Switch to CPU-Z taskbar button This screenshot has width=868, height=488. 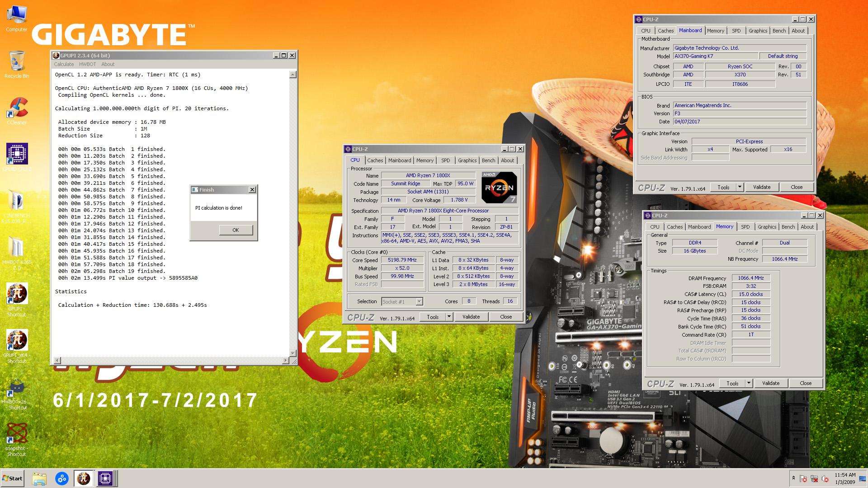[105, 479]
